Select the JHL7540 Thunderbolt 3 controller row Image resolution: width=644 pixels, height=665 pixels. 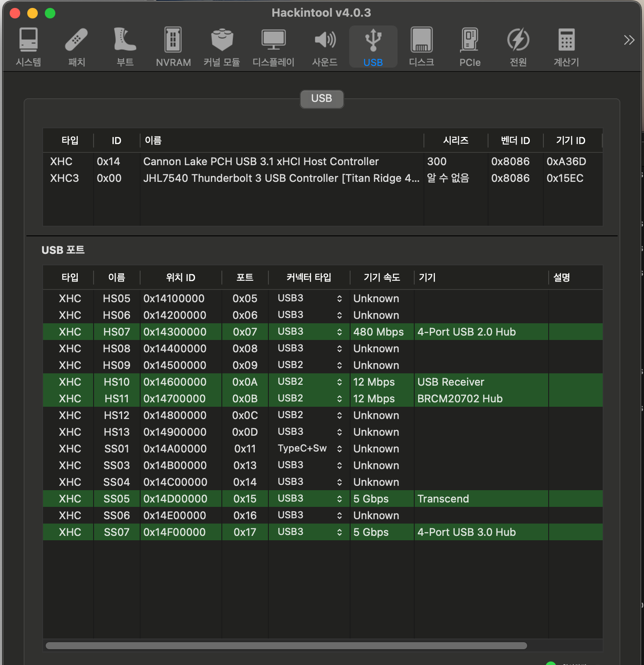click(x=323, y=178)
